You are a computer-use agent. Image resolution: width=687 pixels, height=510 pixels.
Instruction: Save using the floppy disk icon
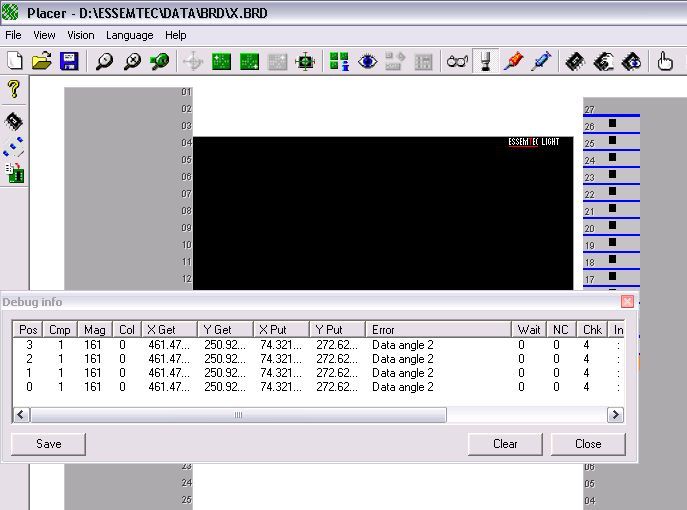pyautogui.click(x=69, y=61)
